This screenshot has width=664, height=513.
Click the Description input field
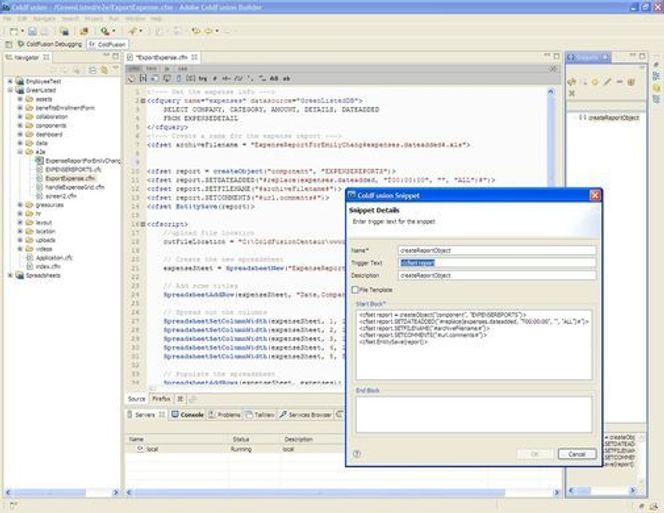pyautogui.click(x=497, y=275)
